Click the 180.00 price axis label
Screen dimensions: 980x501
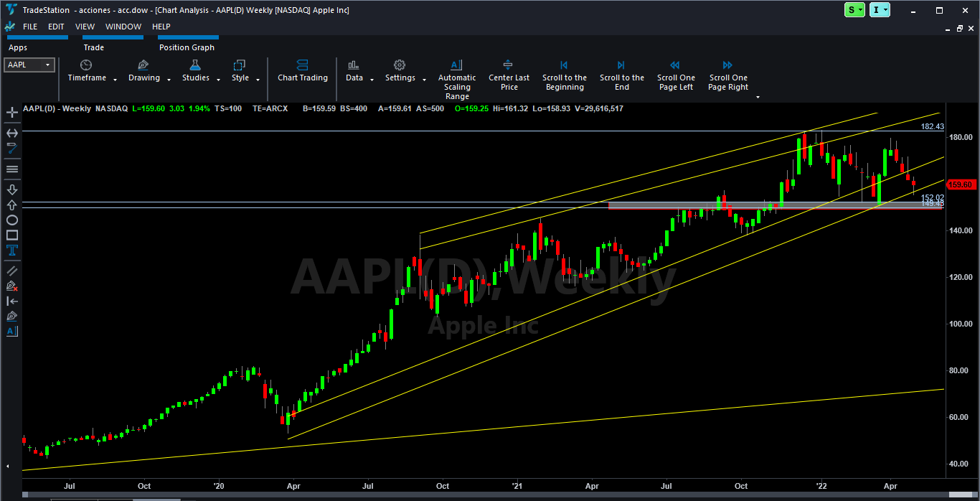(962, 137)
